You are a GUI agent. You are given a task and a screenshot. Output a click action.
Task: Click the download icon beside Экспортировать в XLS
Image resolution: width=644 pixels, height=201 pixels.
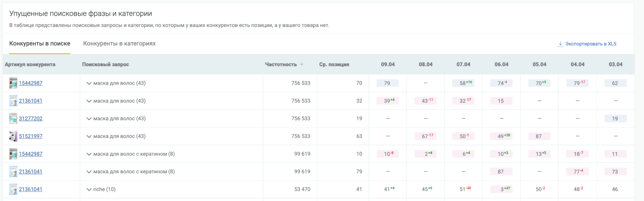coord(560,44)
